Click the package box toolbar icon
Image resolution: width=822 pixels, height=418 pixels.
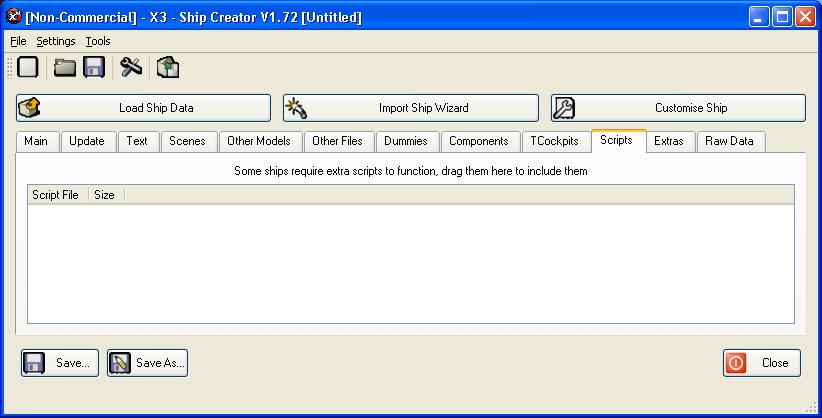tap(168, 68)
